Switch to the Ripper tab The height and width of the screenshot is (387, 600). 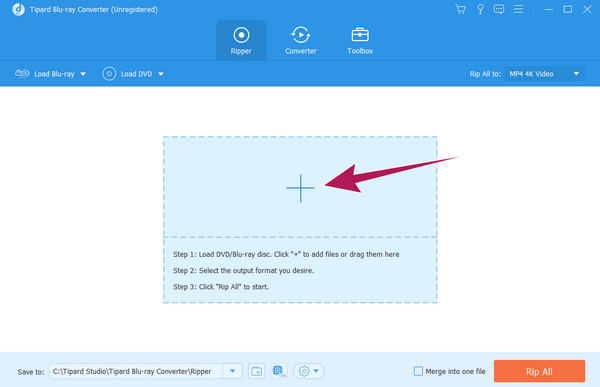[x=241, y=40]
